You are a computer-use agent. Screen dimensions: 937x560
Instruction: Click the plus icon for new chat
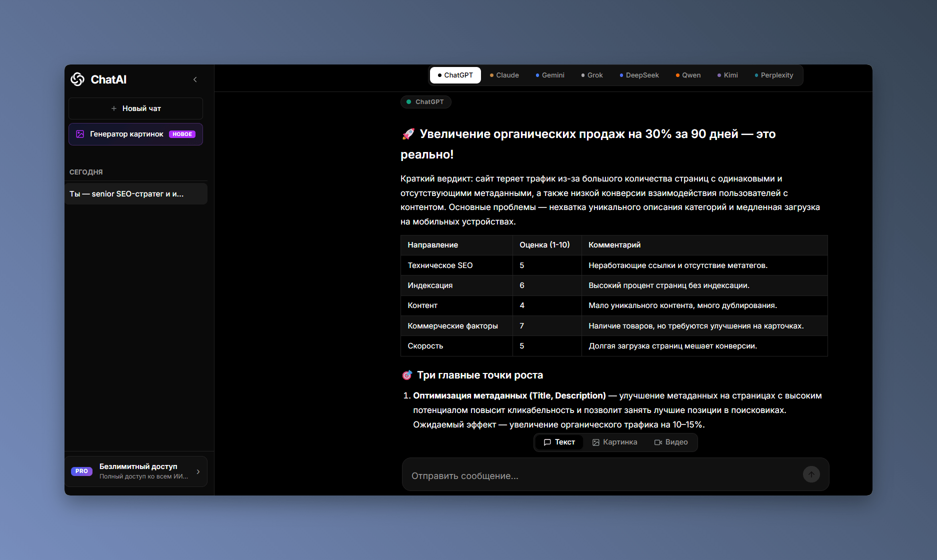(x=113, y=108)
